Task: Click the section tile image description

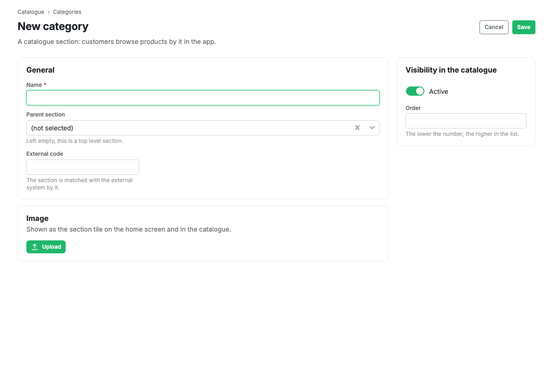Action: (x=129, y=229)
